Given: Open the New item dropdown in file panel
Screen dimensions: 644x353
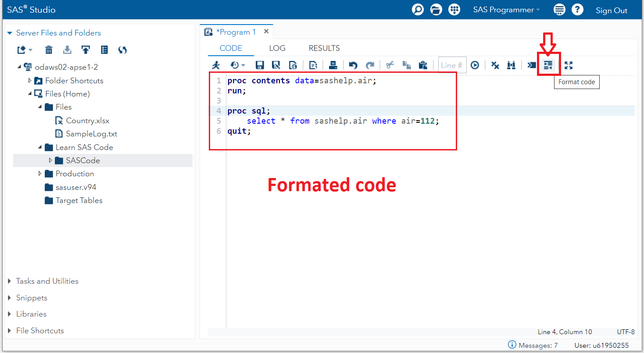Looking at the screenshot, I should point(25,50).
